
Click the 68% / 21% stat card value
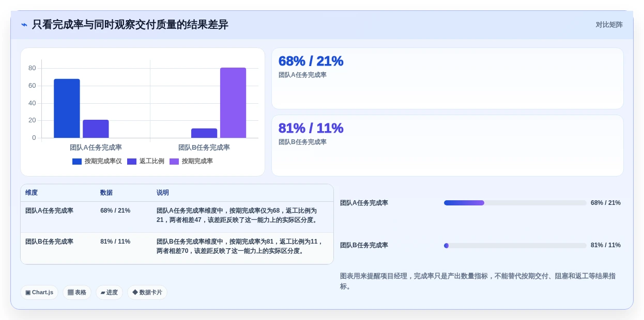pyautogui.click(x=311, y=61)
